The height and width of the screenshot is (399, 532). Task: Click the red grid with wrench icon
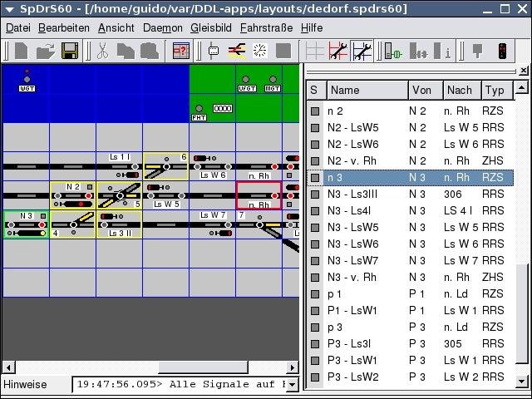click(338, 52)
